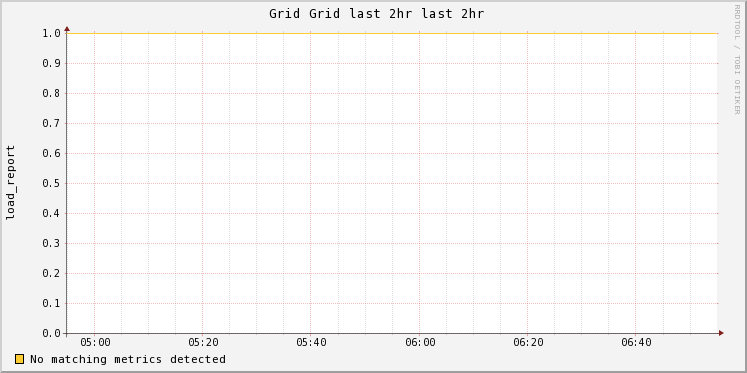
Task: Click the 06:00 time label
Action: pos(420,343)
